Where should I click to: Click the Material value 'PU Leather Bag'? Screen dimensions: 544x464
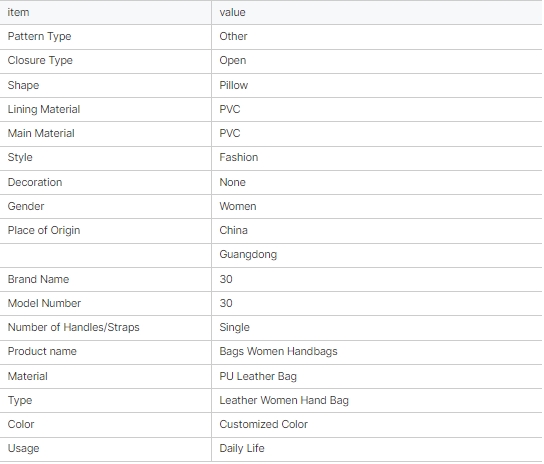[x=258, y=377]
